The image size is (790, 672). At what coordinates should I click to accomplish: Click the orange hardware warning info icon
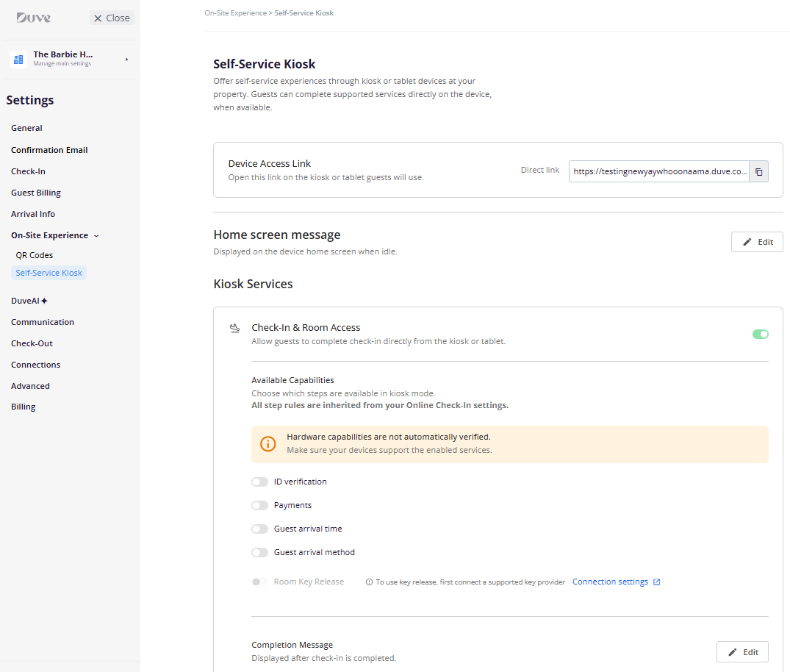pos(268,443)
